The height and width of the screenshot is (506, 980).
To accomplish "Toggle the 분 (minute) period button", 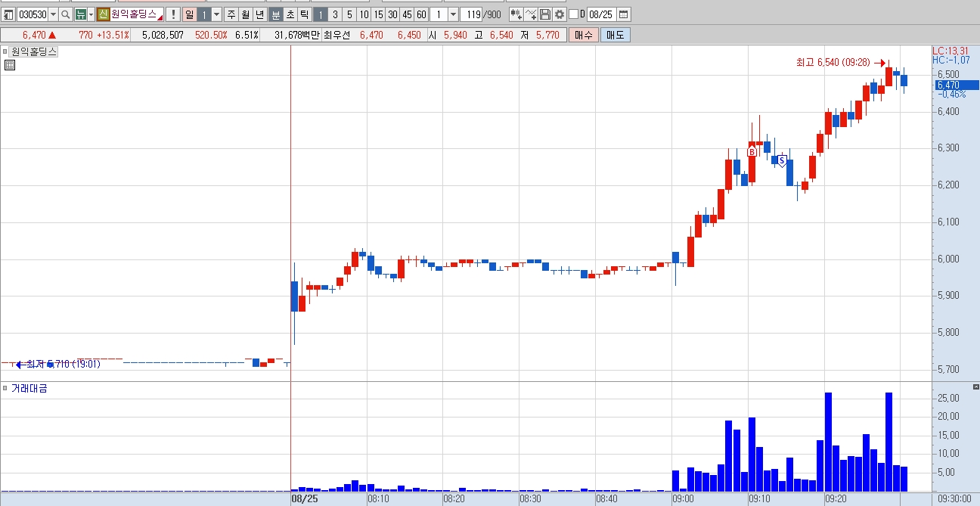I will [x=276, y=14].
